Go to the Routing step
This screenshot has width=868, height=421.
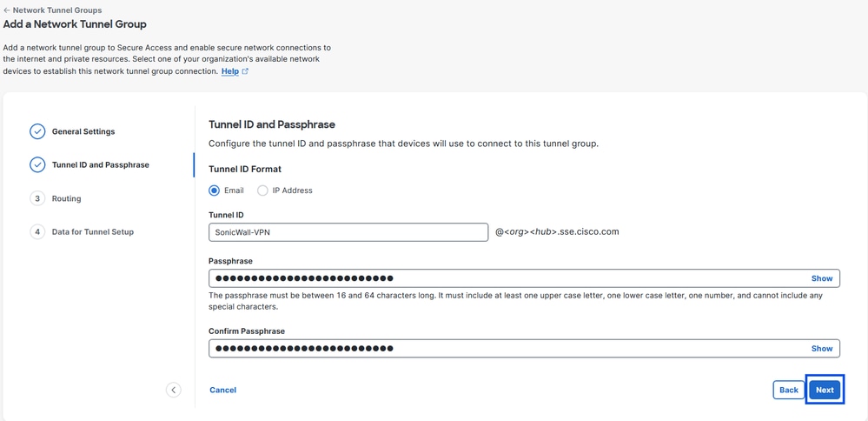tap(66, 198)
